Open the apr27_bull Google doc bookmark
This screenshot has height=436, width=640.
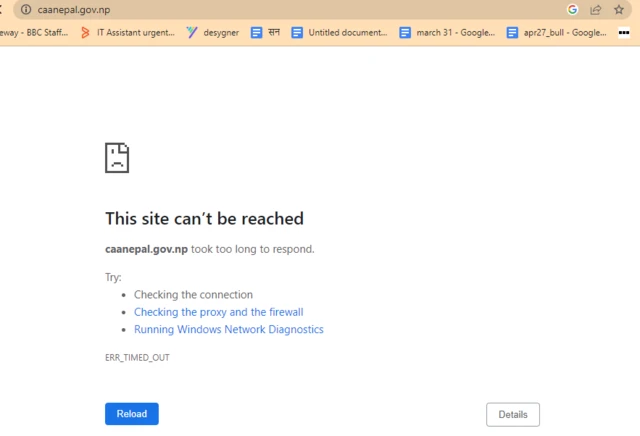tap(556, 33)
